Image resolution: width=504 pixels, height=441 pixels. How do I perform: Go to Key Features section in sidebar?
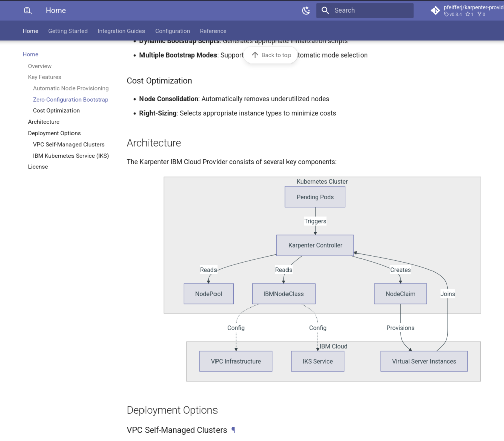[x=44, y=77]
